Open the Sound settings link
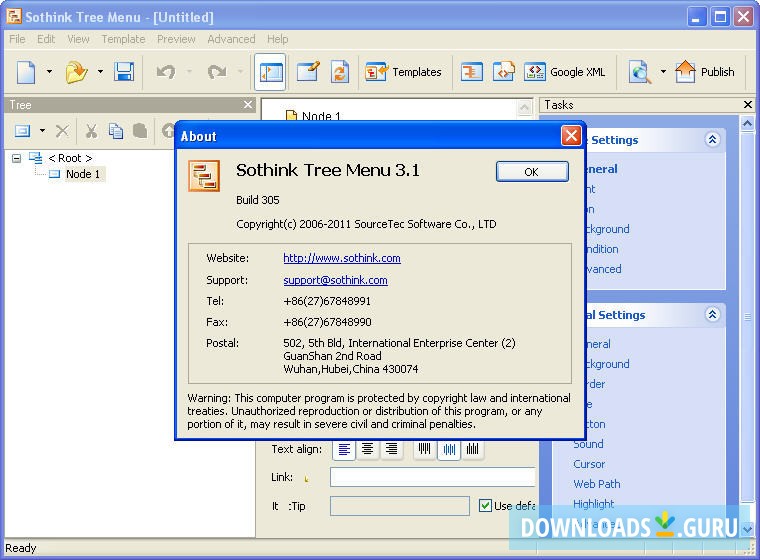The width and height of the screenshot is (760, 560). coord(588,444)
